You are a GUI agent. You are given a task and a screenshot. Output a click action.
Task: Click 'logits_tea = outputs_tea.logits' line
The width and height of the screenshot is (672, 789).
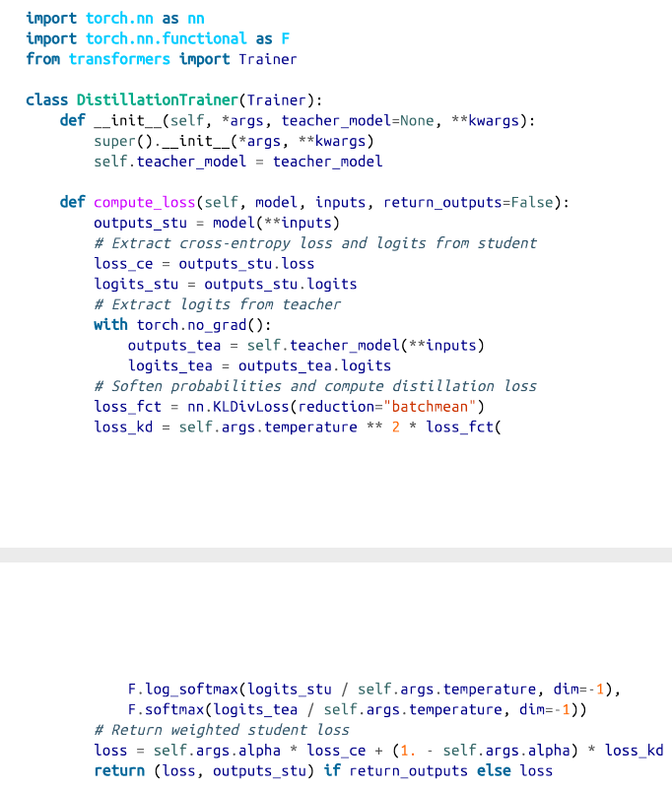[x=259, y=365]
